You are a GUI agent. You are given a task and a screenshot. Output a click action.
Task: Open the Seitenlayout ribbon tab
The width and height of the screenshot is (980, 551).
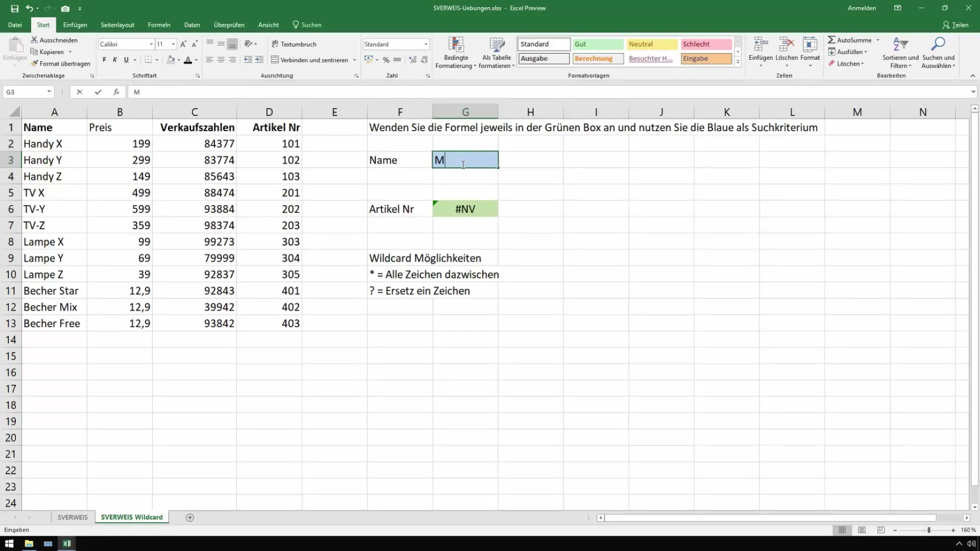[x=117, y=24]
